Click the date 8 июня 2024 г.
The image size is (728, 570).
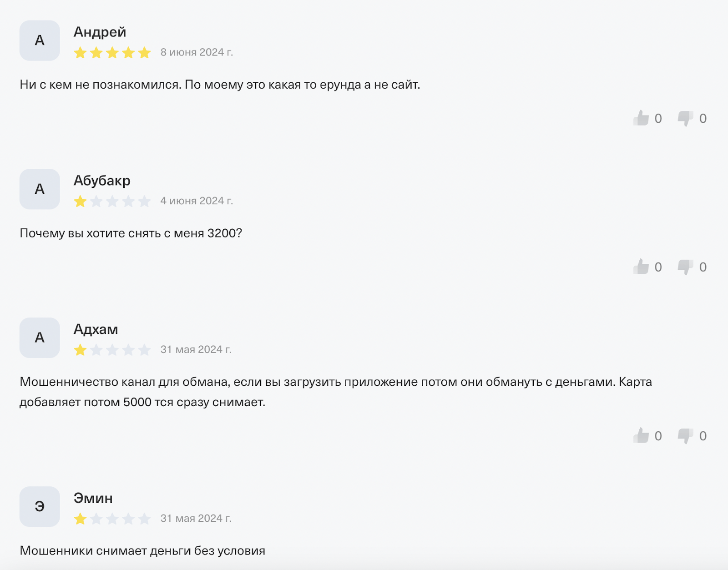tap(197, 52)
